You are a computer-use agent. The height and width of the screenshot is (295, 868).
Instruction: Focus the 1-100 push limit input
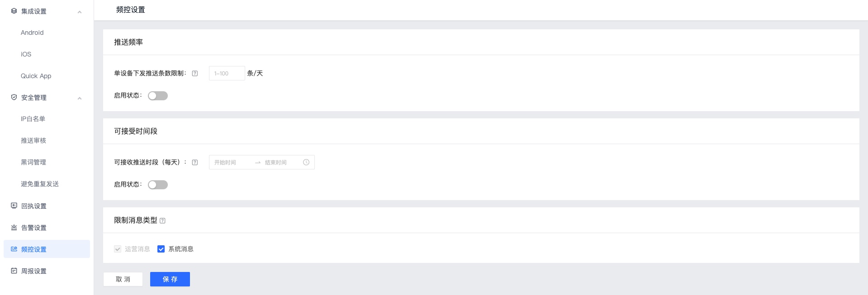(227, 73)
